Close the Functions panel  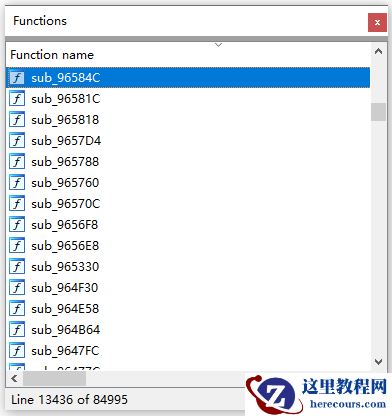377,22
